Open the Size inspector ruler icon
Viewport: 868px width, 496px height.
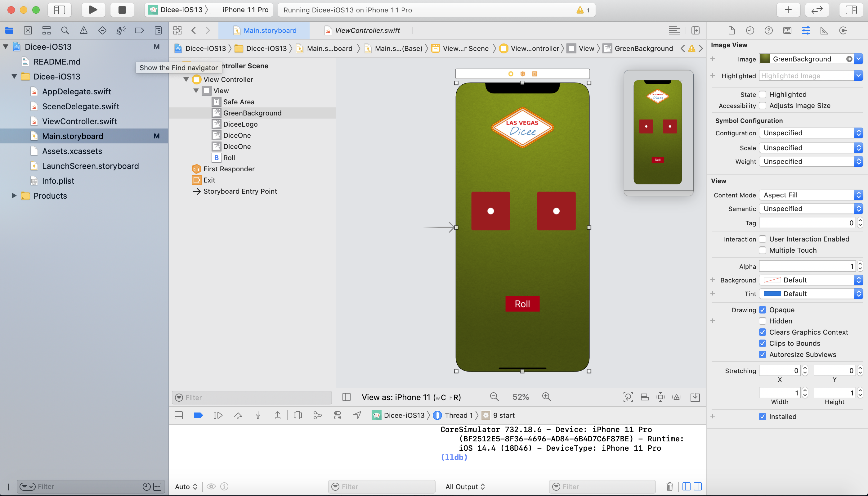(824, 31)
